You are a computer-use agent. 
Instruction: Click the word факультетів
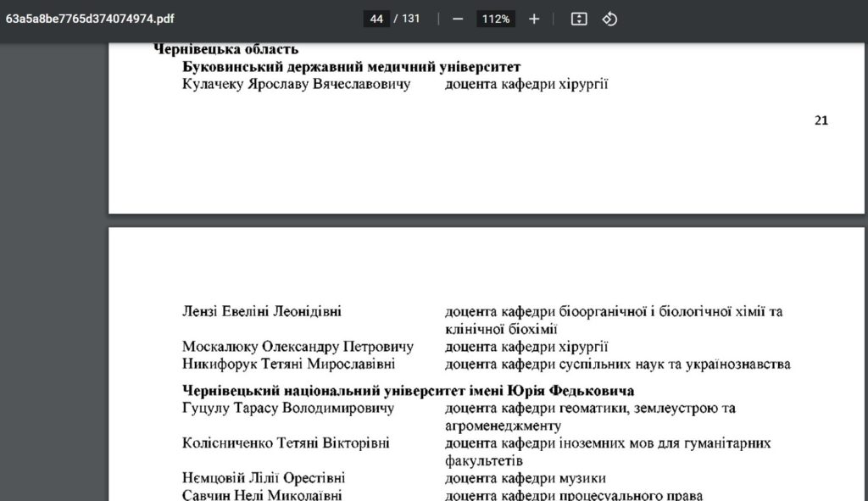point(484,460)
